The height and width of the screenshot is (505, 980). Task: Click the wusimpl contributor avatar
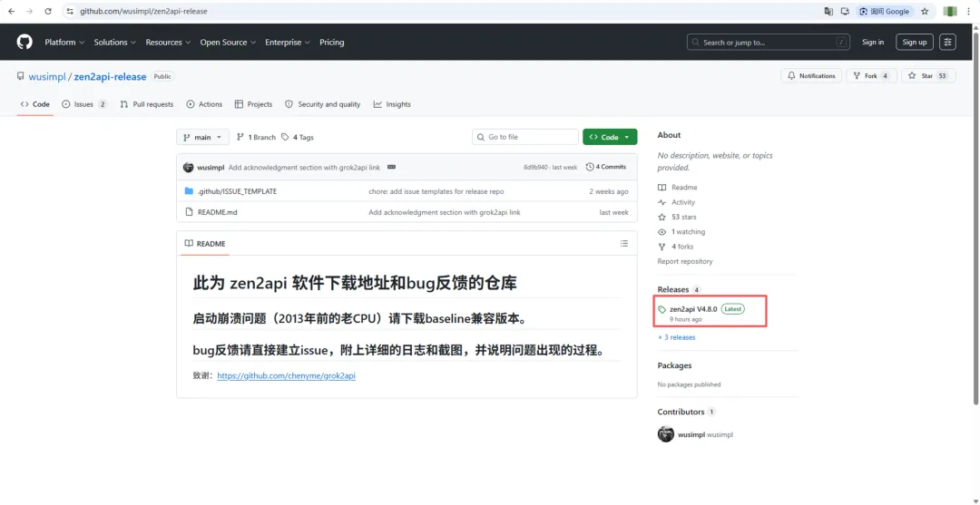click(666, 434)
